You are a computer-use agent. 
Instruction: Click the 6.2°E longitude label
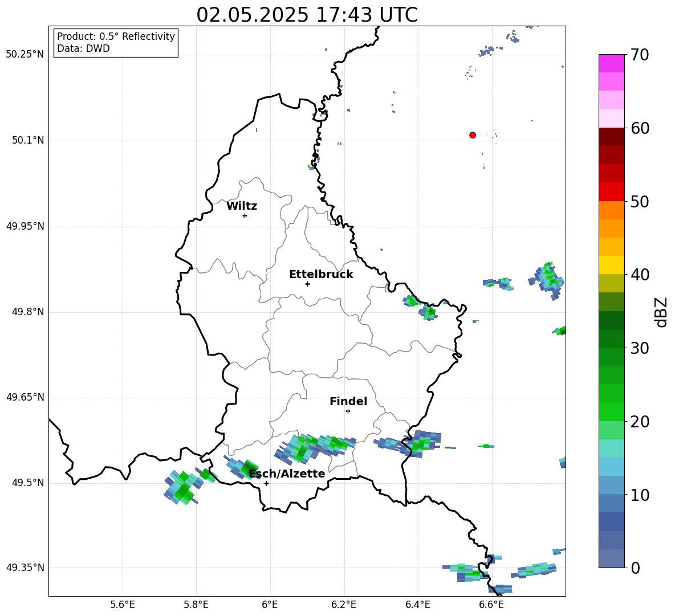click(x=344, y=605)
